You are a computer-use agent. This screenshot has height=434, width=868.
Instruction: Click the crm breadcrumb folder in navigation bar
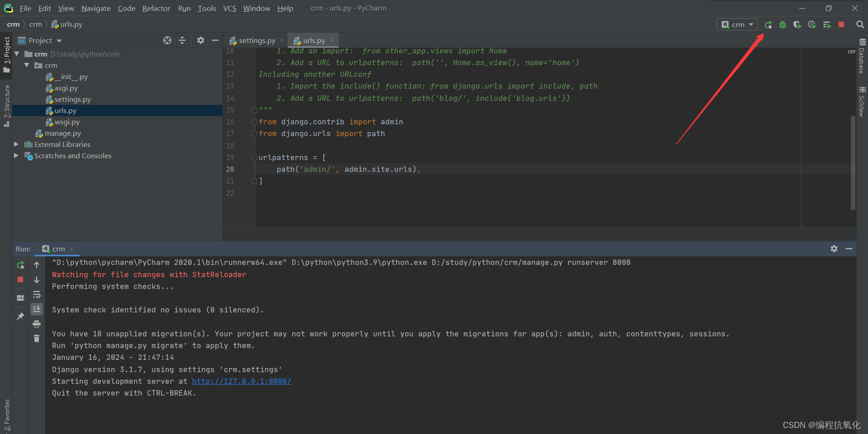coord(35,24)
